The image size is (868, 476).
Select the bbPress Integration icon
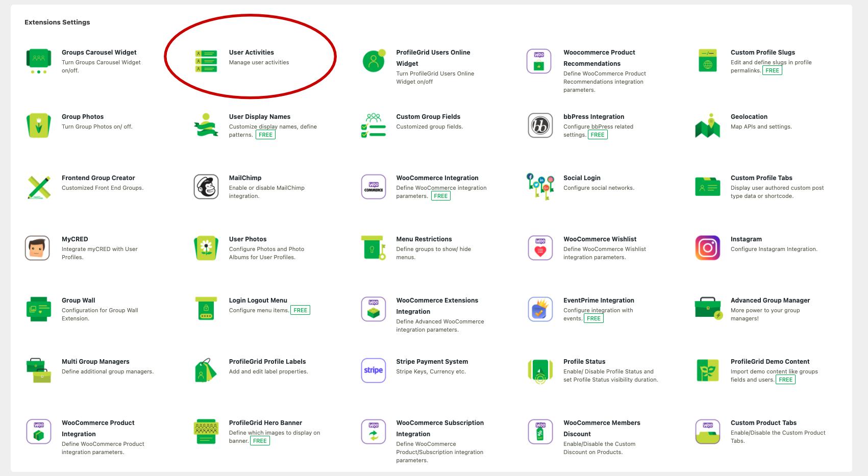pyautogui.click(x=540, y=126)
